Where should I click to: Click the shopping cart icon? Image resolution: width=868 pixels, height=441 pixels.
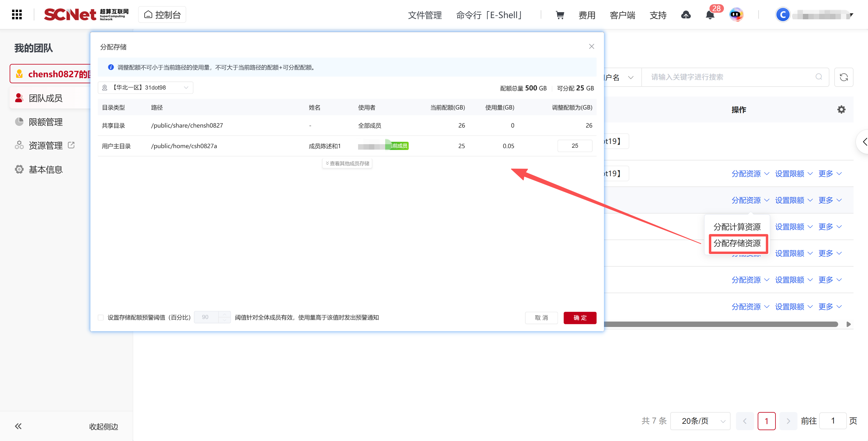coord(560,15)
